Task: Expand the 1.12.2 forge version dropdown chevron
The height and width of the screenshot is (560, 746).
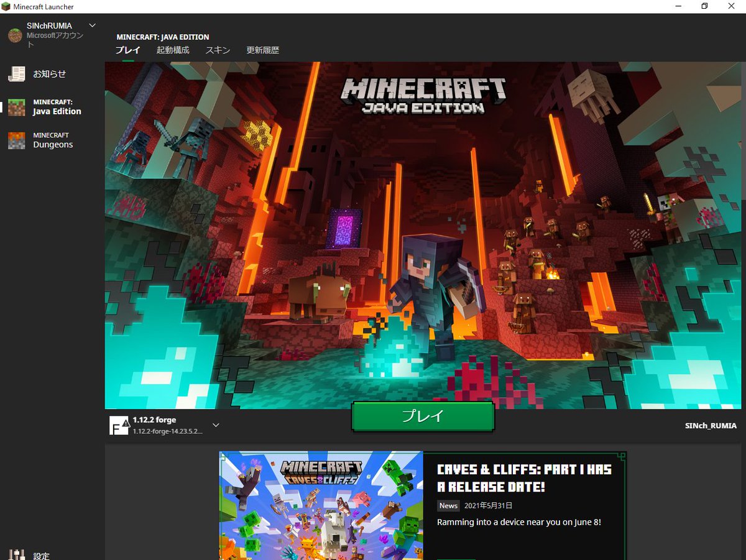Action: (x=216, y=425)
